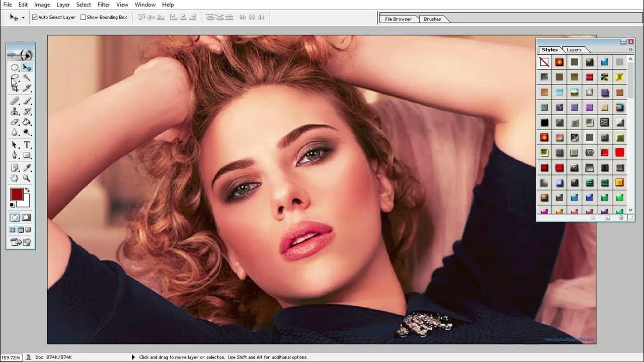Click the Clear Style button

(x=593, y=218)
